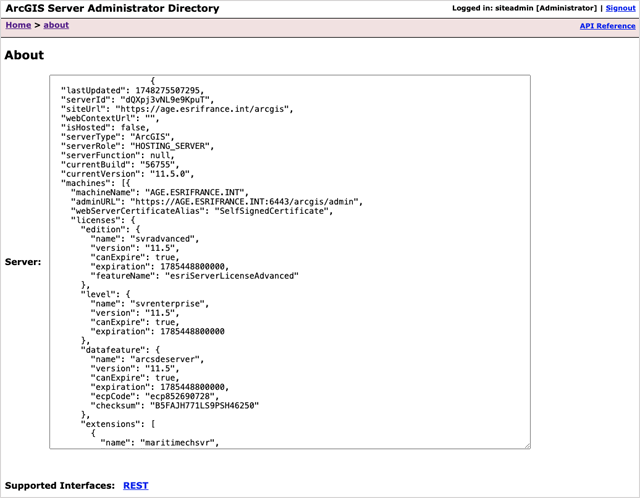This screenshot has width=640, height=498.
Task: Click the "featureName" esriServerLicenseAdvanced line
Action: 194,276
